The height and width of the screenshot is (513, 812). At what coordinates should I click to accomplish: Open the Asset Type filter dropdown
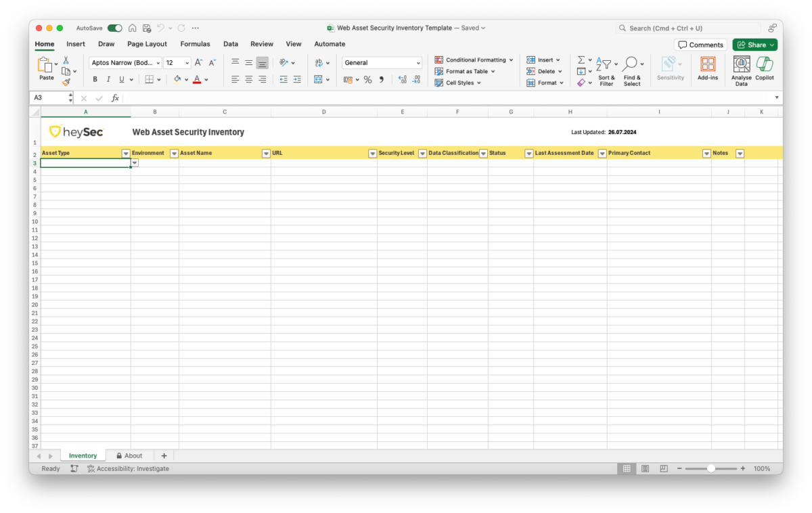125,153
